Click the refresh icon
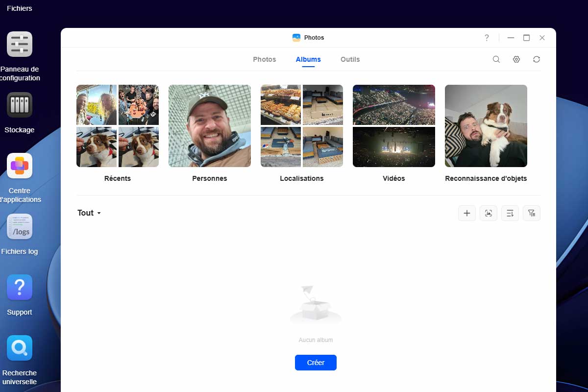 [x=537, y=59]
